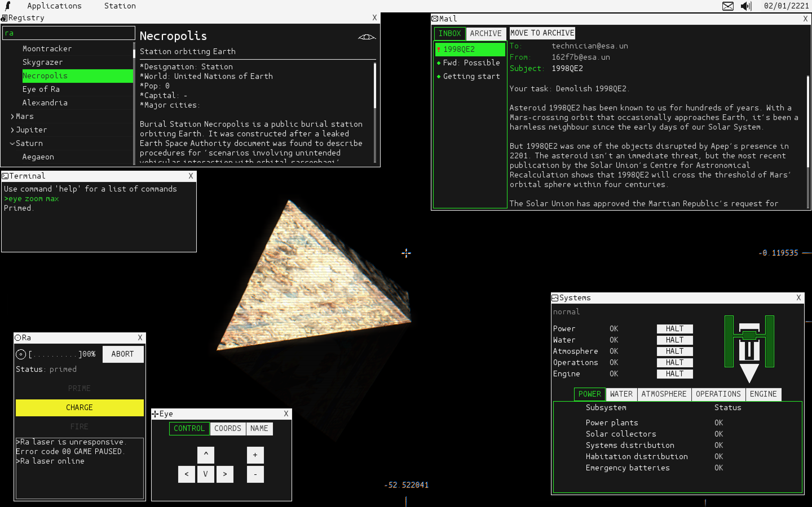Image resolution: width=812 pixels, height=507 pixels.
Task: Zoom out with the Eye minus button
Action: click(x=255, y=474)
